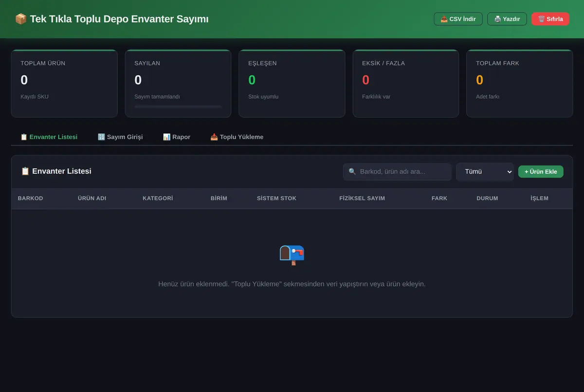Click the "Stok uyumlu" caption

click(x=263, y=97)
